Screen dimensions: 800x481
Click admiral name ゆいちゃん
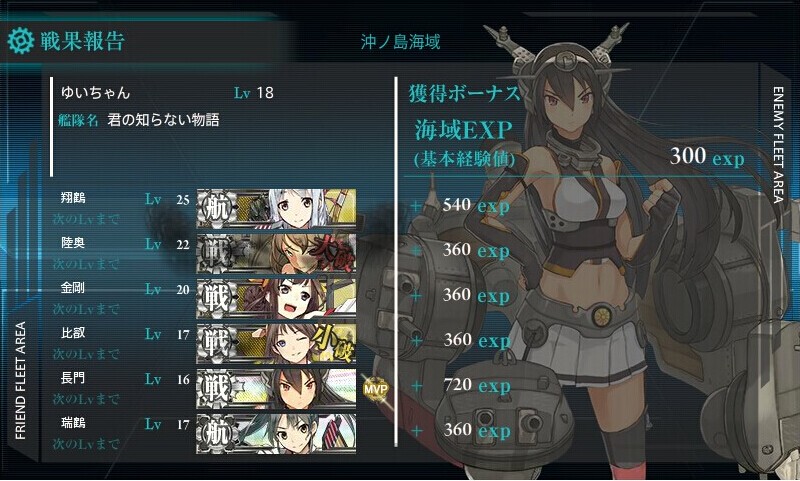tap(95, 93)
